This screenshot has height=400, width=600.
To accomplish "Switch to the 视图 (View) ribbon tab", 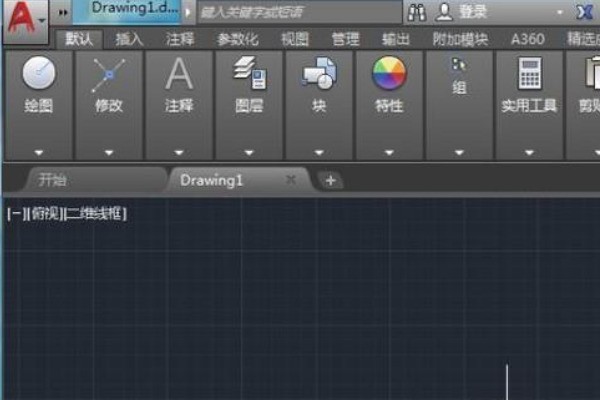I will pyautogui.click(x=294, y=39).
